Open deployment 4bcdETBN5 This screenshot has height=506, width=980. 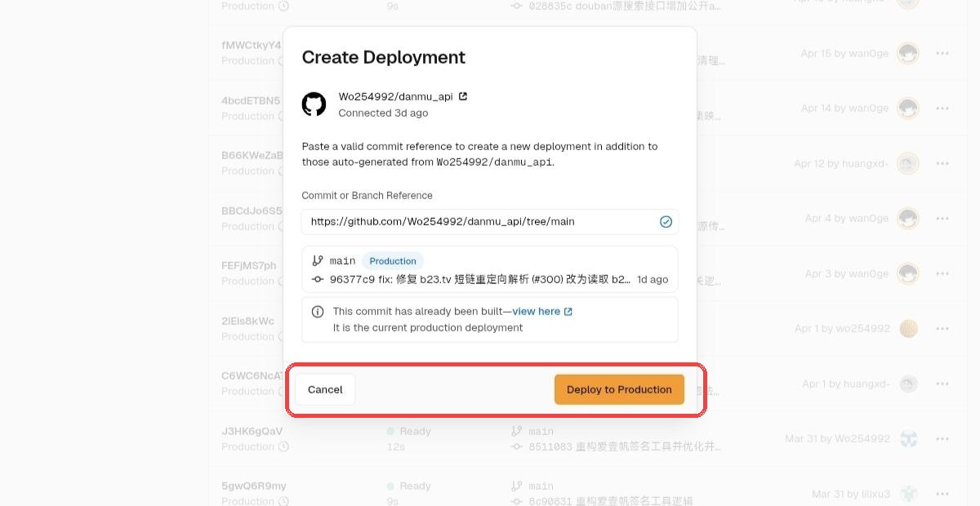click(252, 100)
